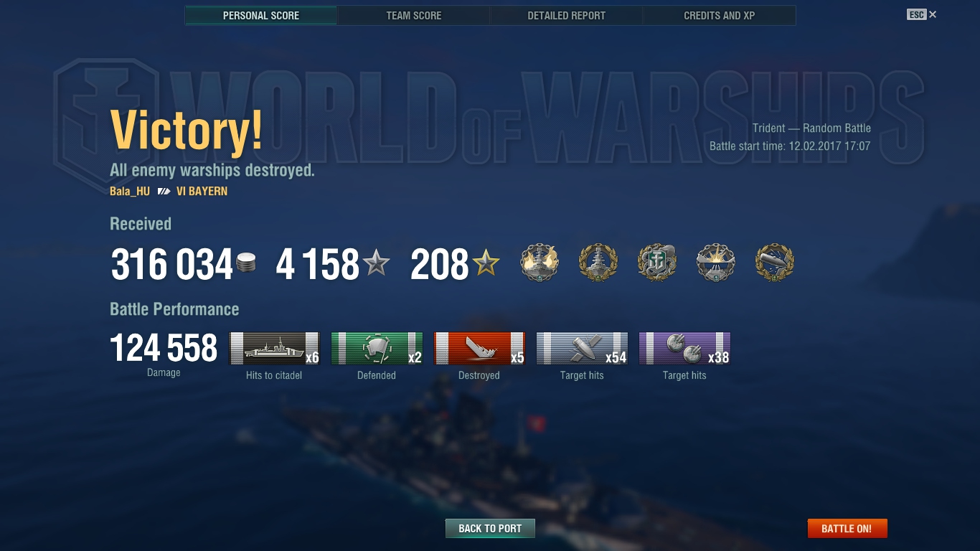Open the Detailed Report tab

(x=567, y=15)
